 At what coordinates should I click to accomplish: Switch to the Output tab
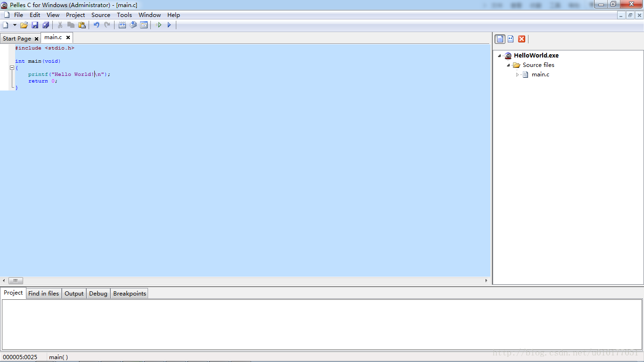pos(74,294)
